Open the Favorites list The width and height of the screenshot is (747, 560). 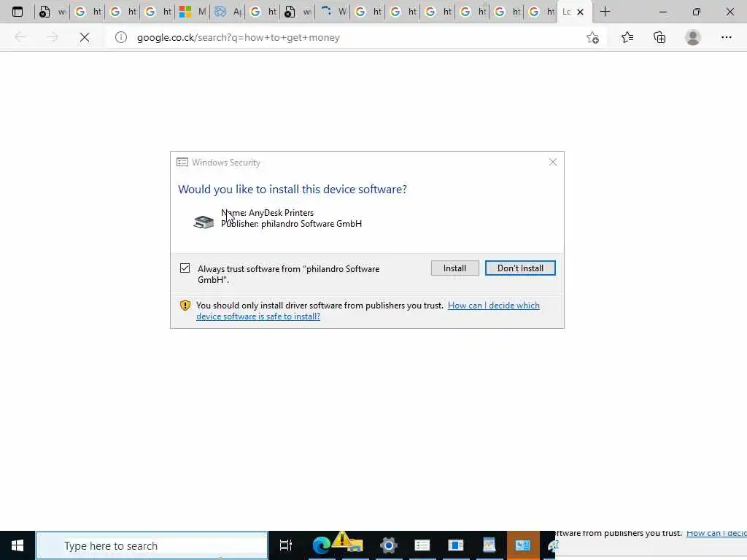coord(627,37)
